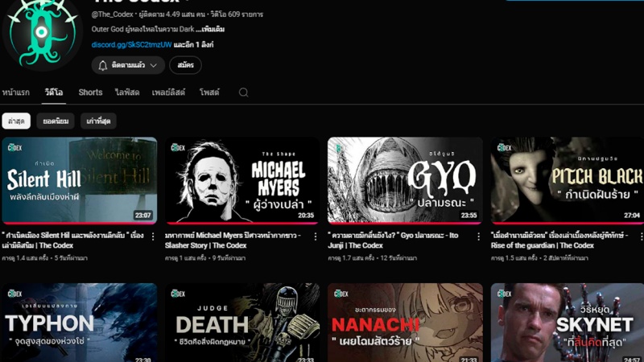The height and width of the screenshot is (362, 644).
Task: Open the GYO shark video thumbnail
Action: [x=405, y=180]
